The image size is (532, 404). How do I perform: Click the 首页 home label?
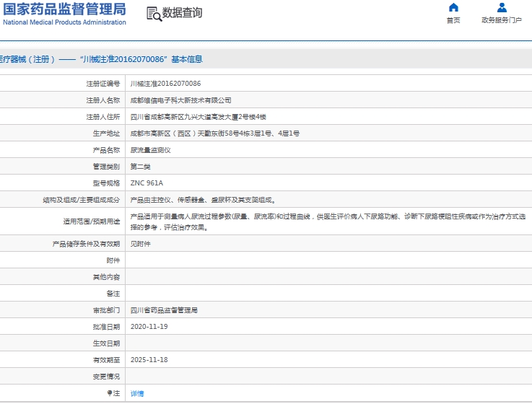point(453,20)
